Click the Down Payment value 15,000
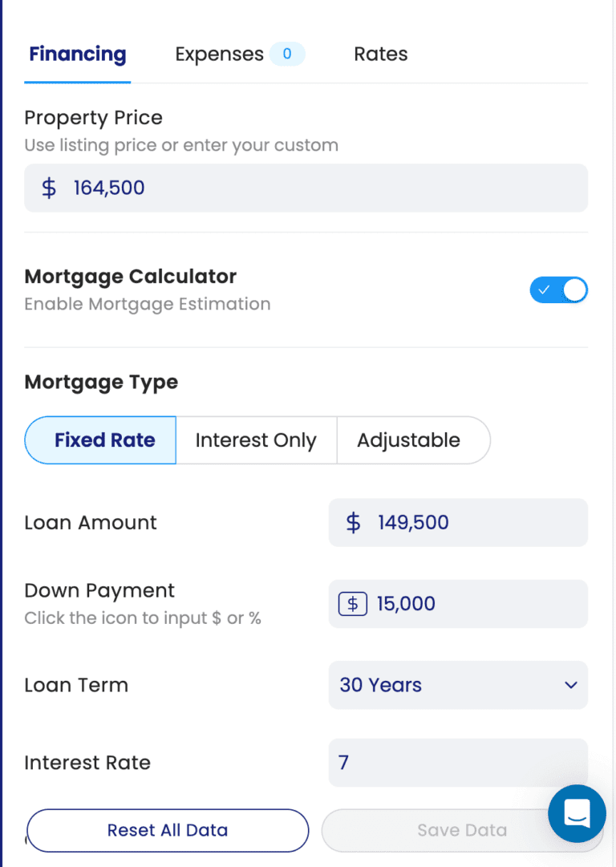Image resolution: width=616 pixels, height=867 pixels. [x=406, y=603]
